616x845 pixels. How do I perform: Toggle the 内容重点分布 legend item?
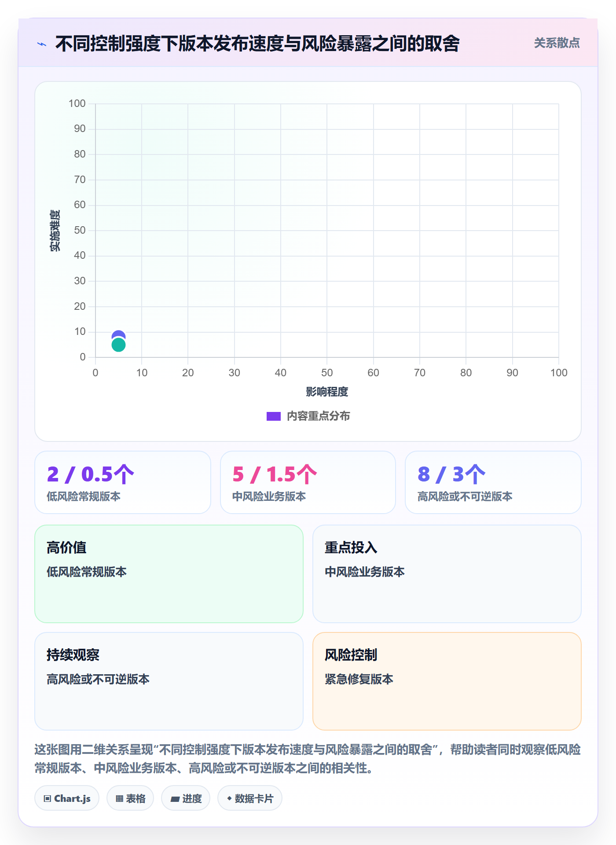(308, 416)
